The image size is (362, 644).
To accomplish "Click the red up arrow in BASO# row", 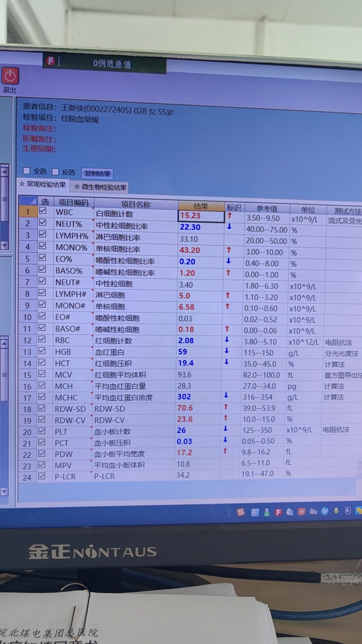I will pyautogui.click(x=227, y=329).
